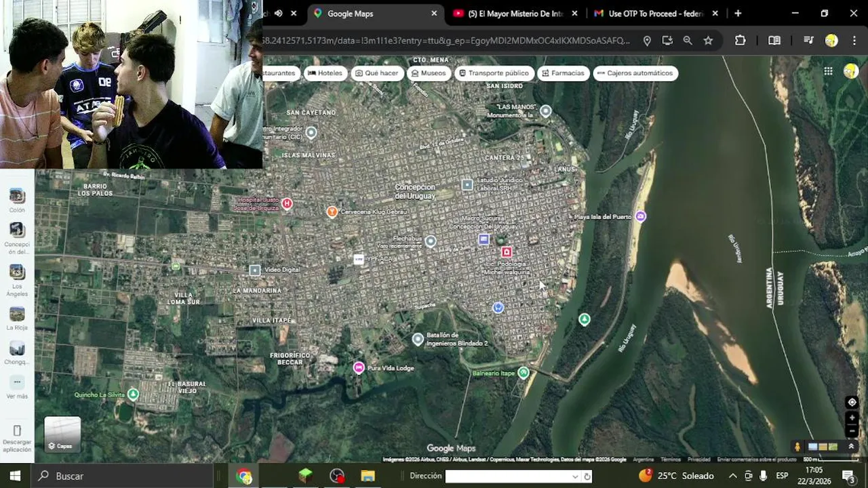The image size is (868, 488).
Task: Open the media controls icon
Action: 808,41
